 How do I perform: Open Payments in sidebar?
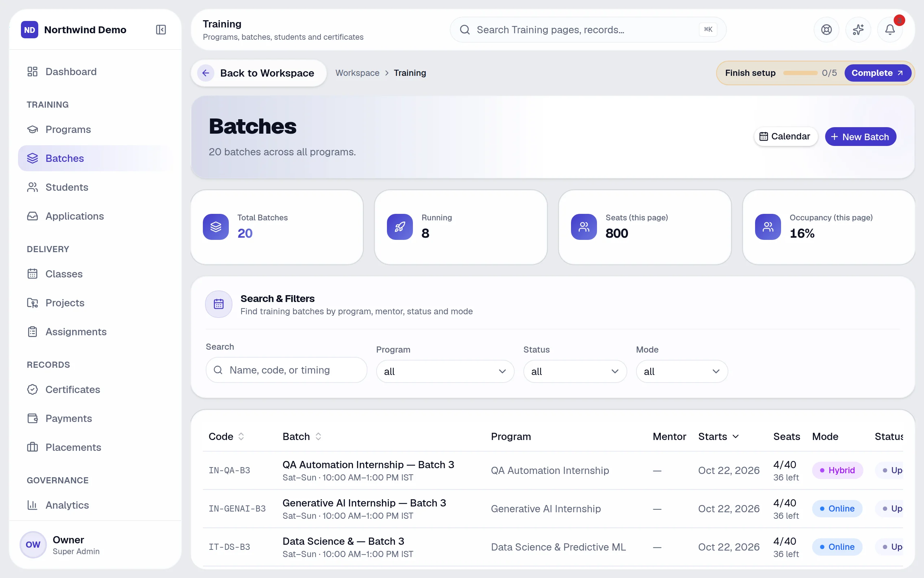[x=95, y=418]
